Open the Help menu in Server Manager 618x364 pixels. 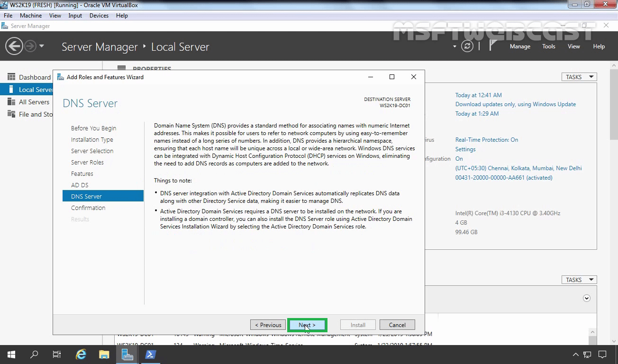(599, 46)
